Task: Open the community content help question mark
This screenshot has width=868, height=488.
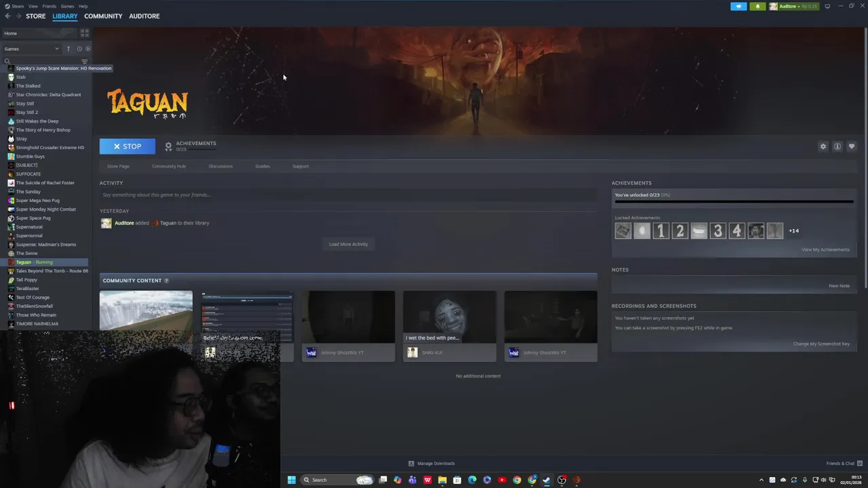Action: [x=166, y=281]
